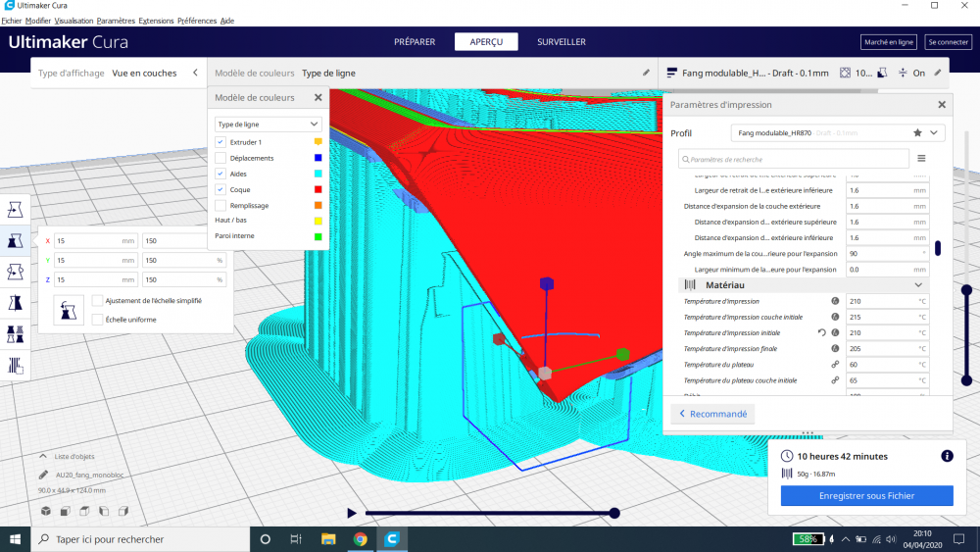Click the X scale mm input field
Image resolution: width=980 pixels, height=552 pixels.
coord(96,240)
